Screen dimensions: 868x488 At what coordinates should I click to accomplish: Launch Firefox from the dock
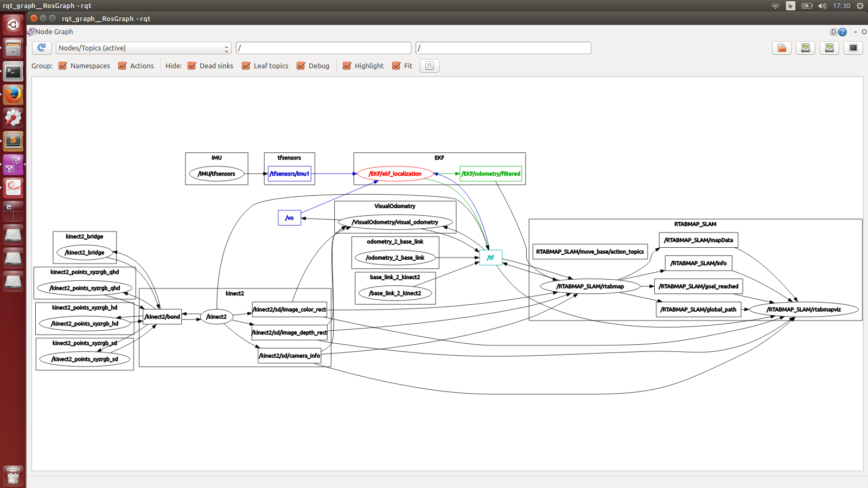(x=13, y=94)
